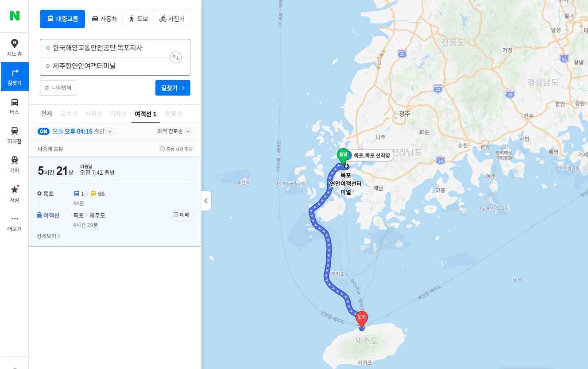Viewport: 588px width, 369px height.
Task: Open 기차 section in sidebar
Action: 15,165
